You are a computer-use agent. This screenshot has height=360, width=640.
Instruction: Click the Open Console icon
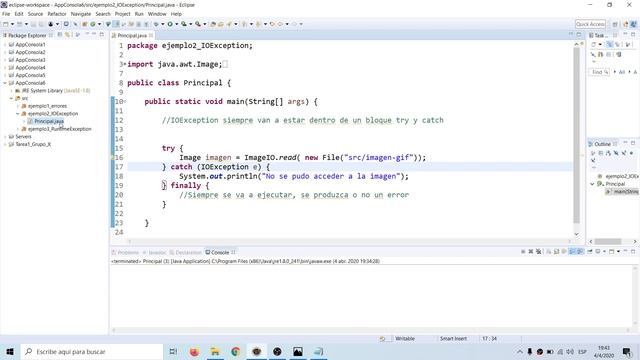[x=612, y=252]
